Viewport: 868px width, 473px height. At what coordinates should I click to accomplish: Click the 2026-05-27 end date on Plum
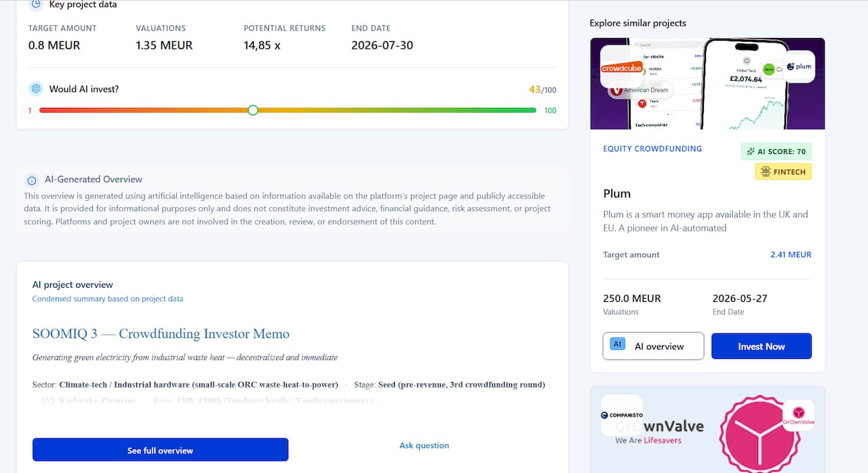coord(740,298)
